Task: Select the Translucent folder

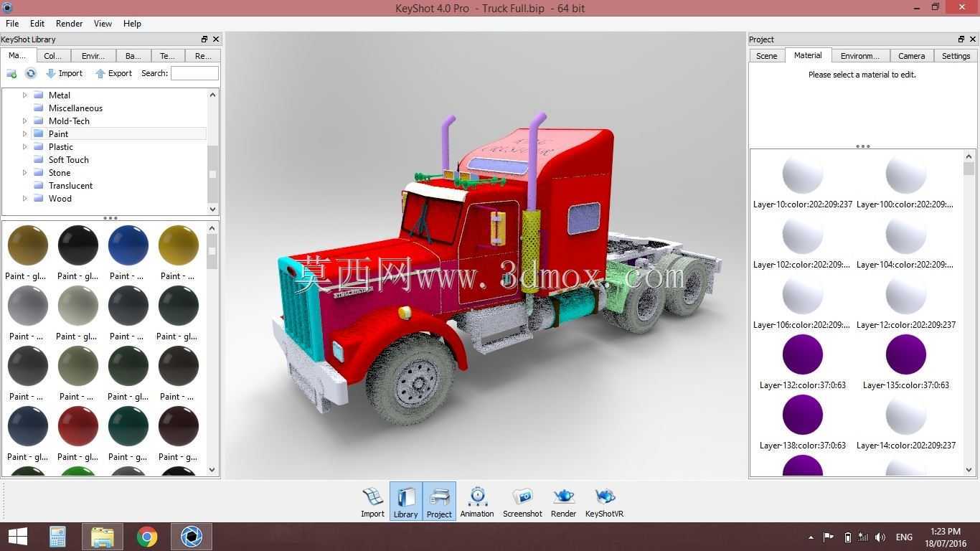Action: click(70, 185)
